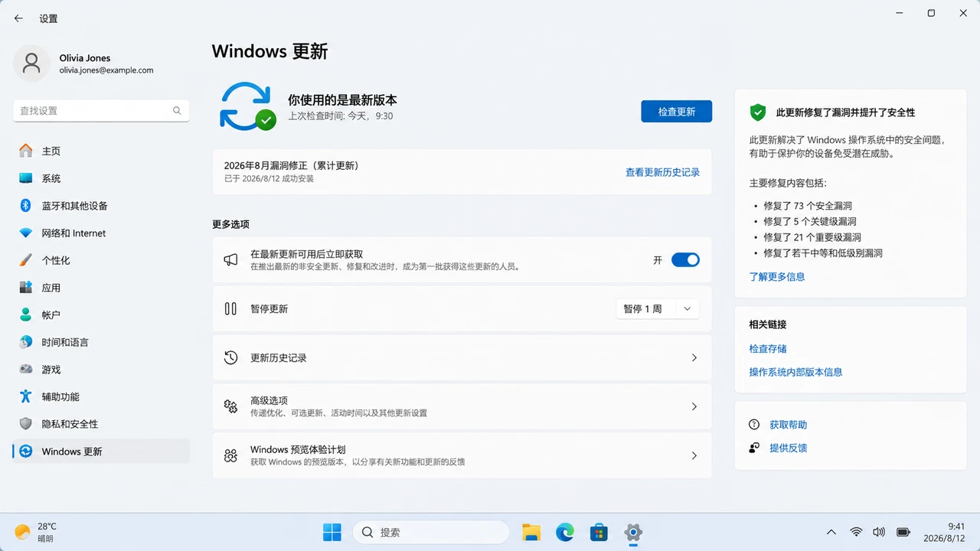This screenshot has width=980, height=551.
Task: Click the email olivia.jones@example.com
Action: click(106, 70)
